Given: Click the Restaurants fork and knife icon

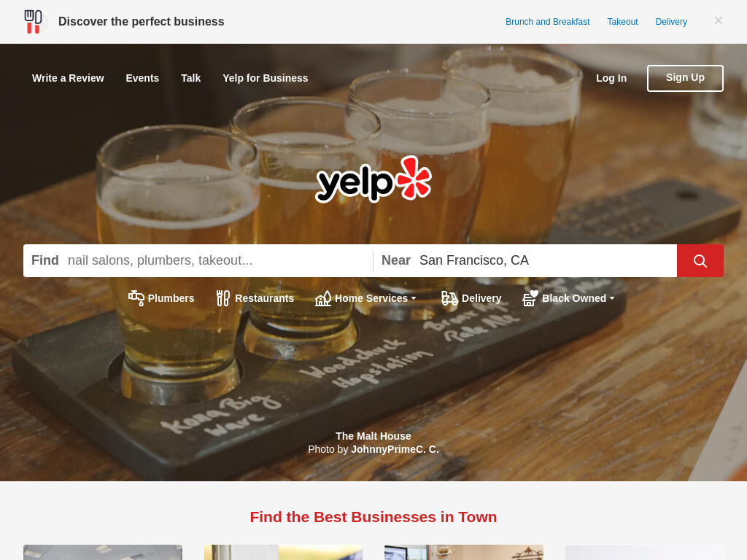Looking at the screenshot, I should [x=223, y=298].
